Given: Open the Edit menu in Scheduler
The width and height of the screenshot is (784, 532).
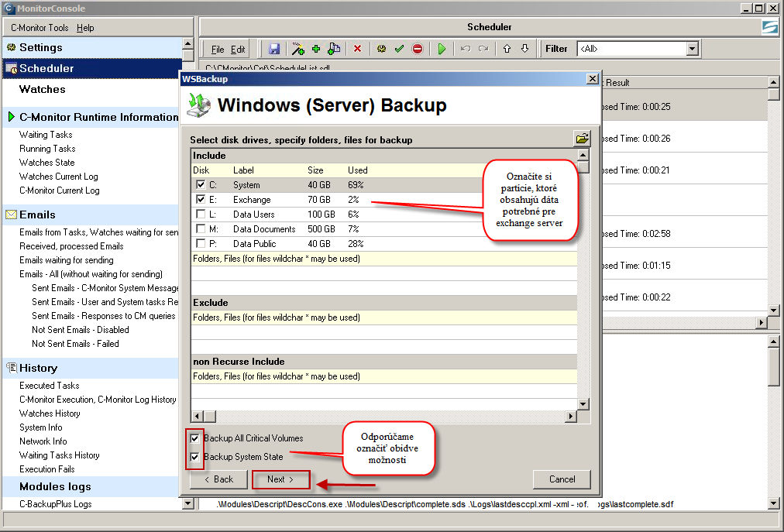Looking at the screenshot, I should tap(238, 50).
